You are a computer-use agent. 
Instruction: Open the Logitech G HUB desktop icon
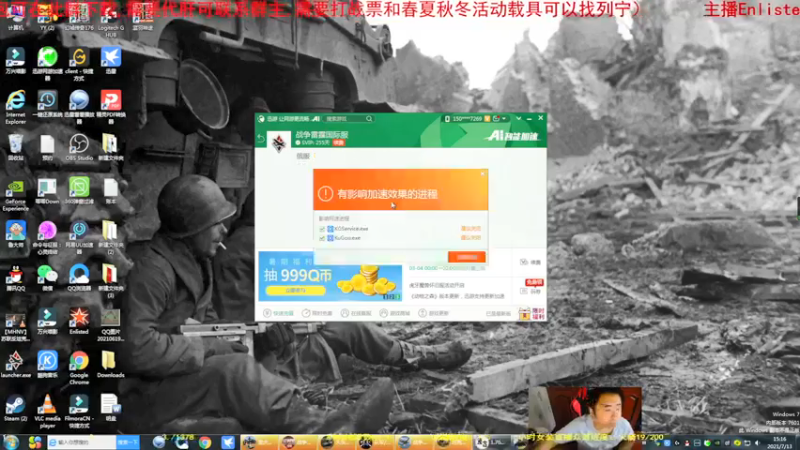pyautogui.click(x=110, y=20)
